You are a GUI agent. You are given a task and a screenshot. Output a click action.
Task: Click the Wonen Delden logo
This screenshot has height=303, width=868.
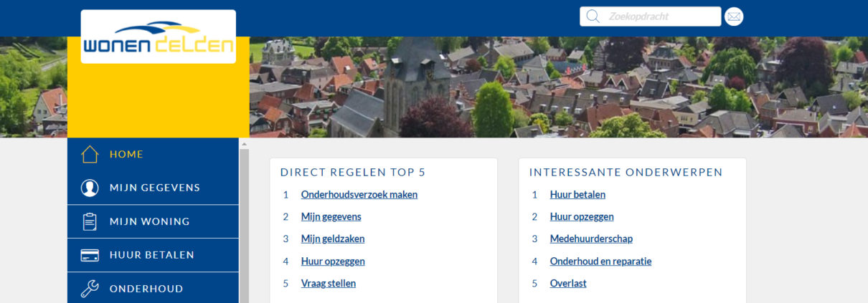click(x=159, y=37)
